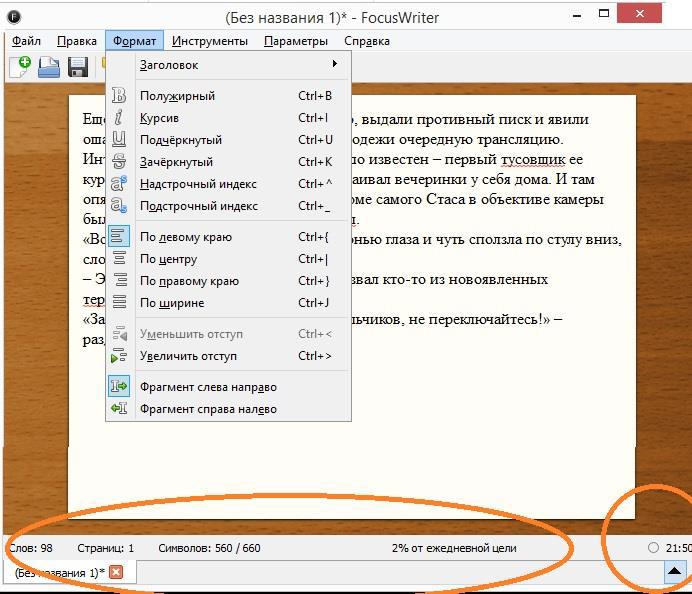Screen dimensions: 692x594
Task: Enable Фрагмент слева направо direction
Action: click(208, 387)
